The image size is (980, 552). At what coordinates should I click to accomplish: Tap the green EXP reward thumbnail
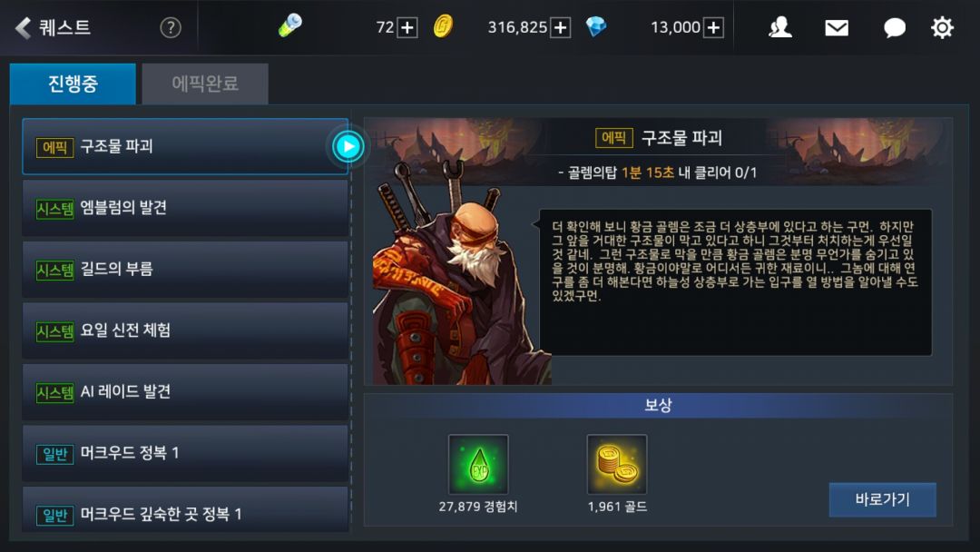(478, 465)
